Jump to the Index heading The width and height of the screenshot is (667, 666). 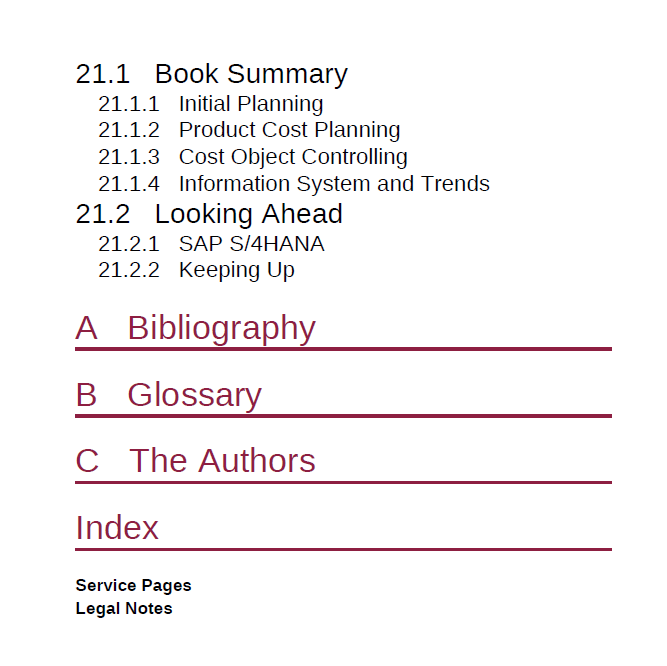pyautogui.click(x=117, y=528)
